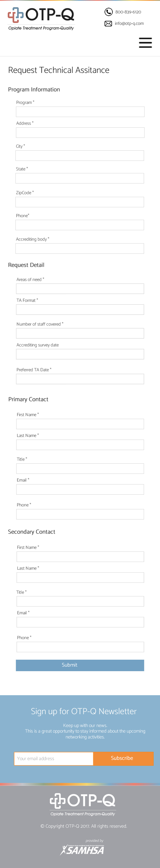Image resolution: width=160 pixels, height=868 pixels.
Task: Click the Accrediting survey date field
Action: (80, 354)
